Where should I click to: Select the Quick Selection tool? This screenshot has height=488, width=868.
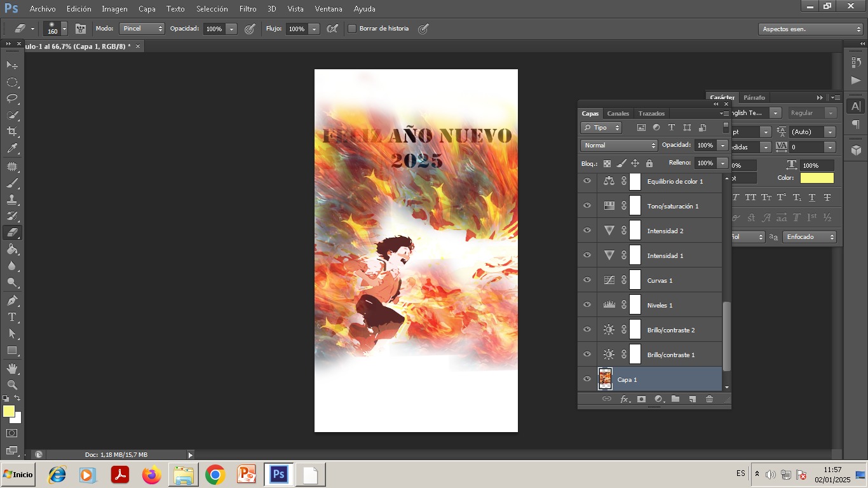pos(12,115)
